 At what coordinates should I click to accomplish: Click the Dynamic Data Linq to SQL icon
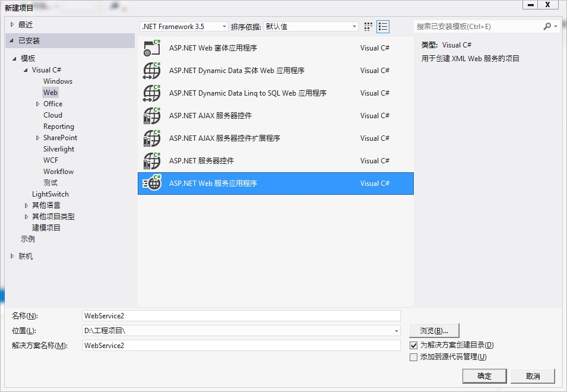click(152, 93)
